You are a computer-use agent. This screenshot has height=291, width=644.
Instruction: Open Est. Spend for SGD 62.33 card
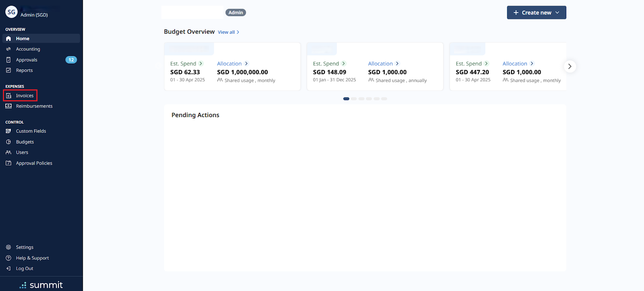pyautogui.click(x=183, y=64)
